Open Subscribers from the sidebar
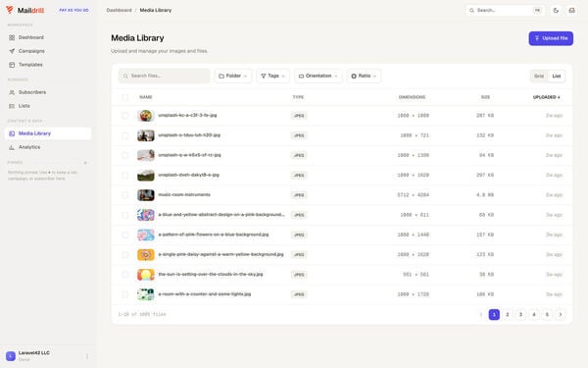 48,92
